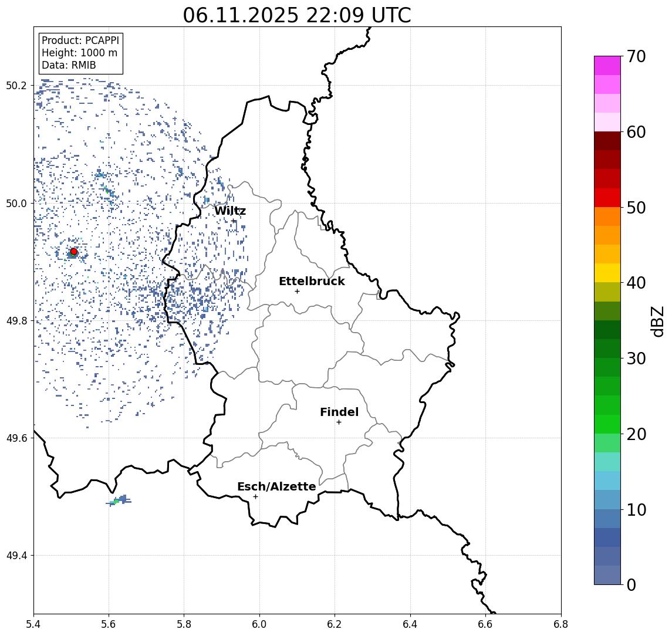Viewport: 672px width, 636px height.
Task: Click the longitude axis label 6.6
Action: [485, 624]
